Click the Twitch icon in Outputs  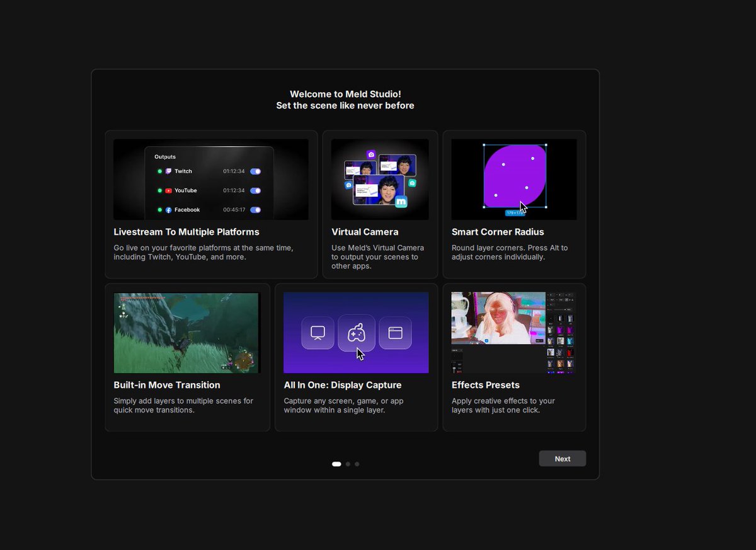[168, 171]
